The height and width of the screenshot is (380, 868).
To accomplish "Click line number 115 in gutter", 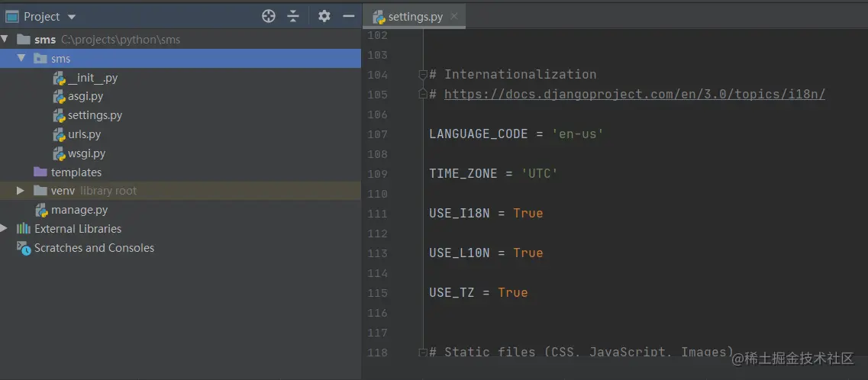I will click(378, 292).
